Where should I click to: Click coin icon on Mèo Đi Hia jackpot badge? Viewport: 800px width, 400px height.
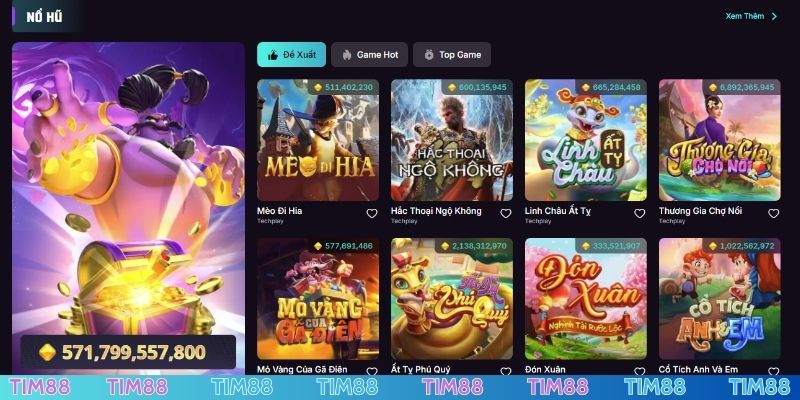click(x=318, y=88)
